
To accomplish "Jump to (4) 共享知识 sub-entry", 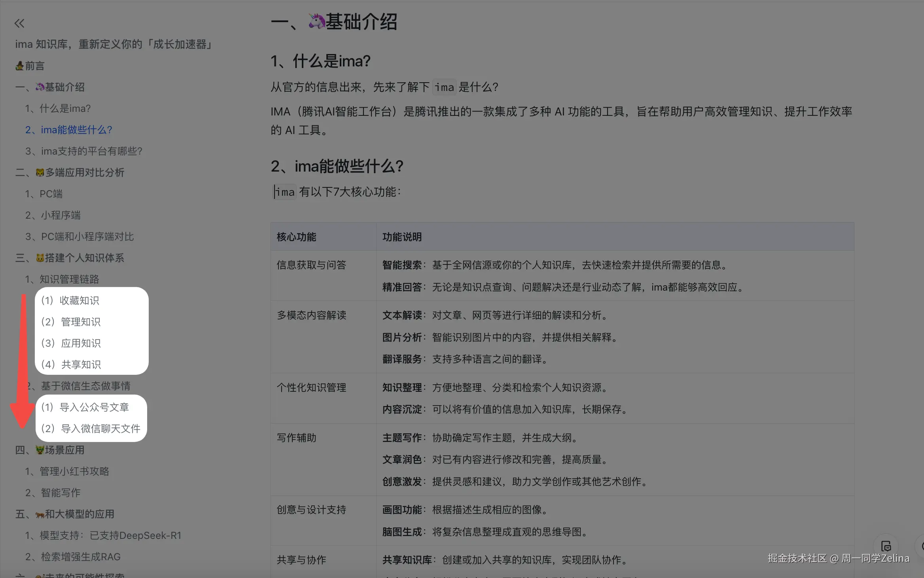I will 71,365.
